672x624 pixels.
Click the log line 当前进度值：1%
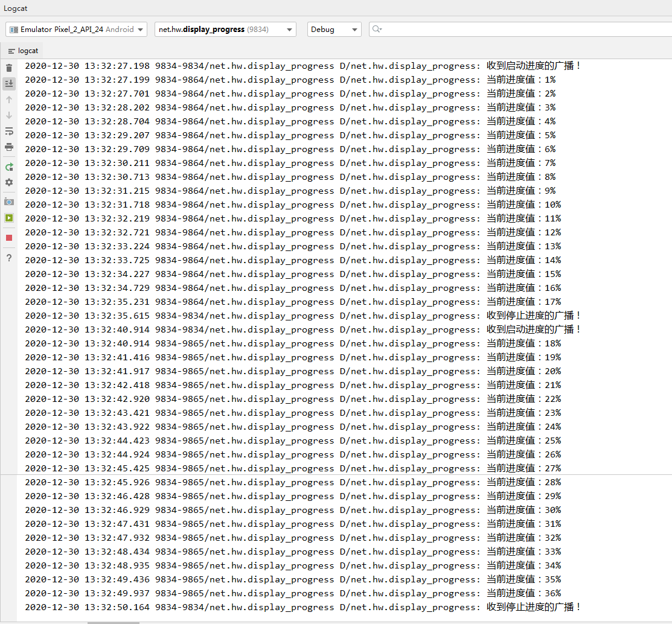290,80
